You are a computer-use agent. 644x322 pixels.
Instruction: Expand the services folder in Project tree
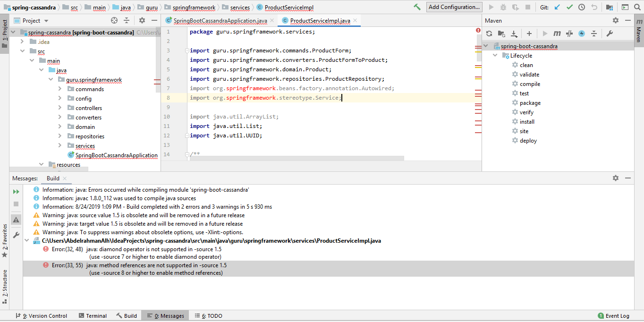coord(60,145)
